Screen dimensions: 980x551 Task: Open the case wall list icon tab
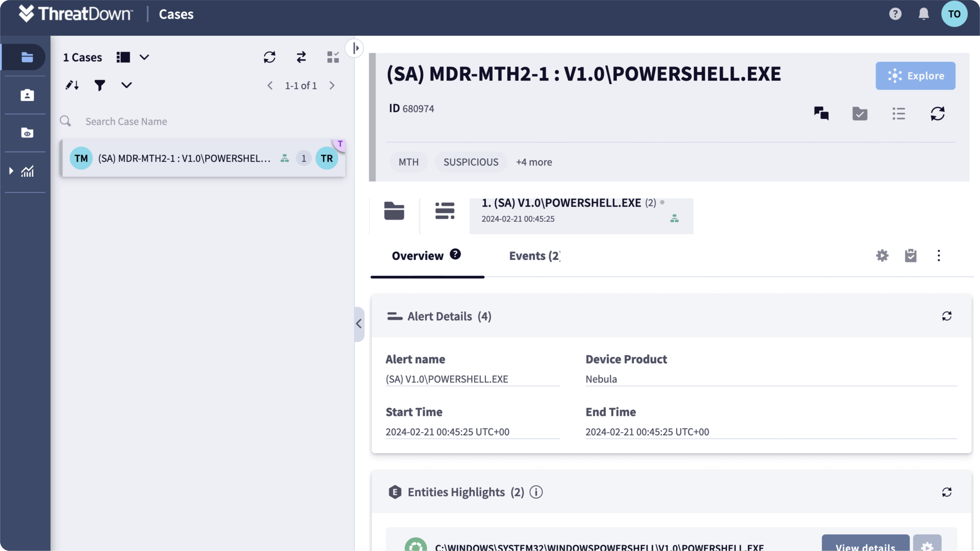point(445,211)
